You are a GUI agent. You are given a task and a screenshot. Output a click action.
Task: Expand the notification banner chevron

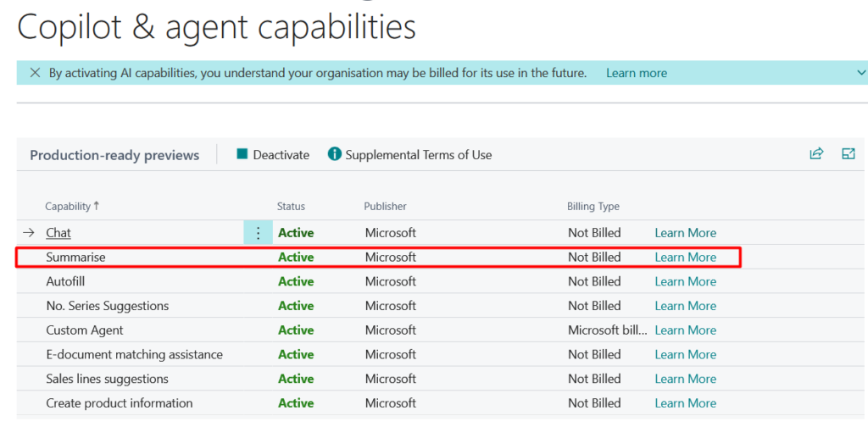[861, 73]
